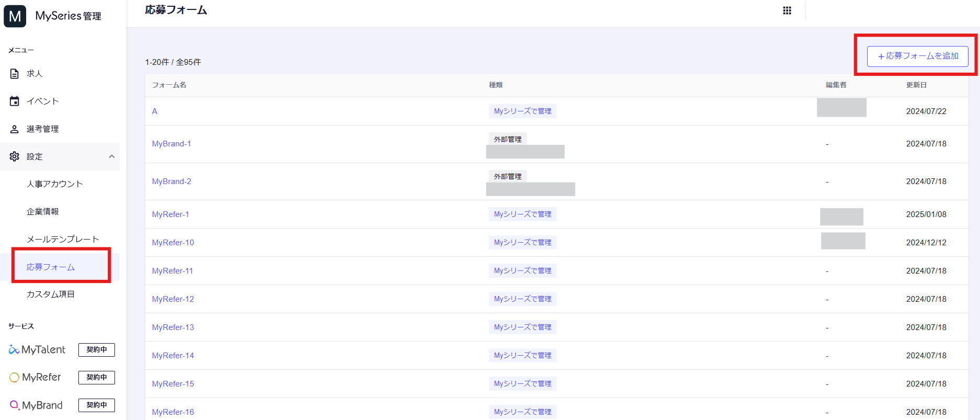Open the MyTalent service logo

coord(37,349)
